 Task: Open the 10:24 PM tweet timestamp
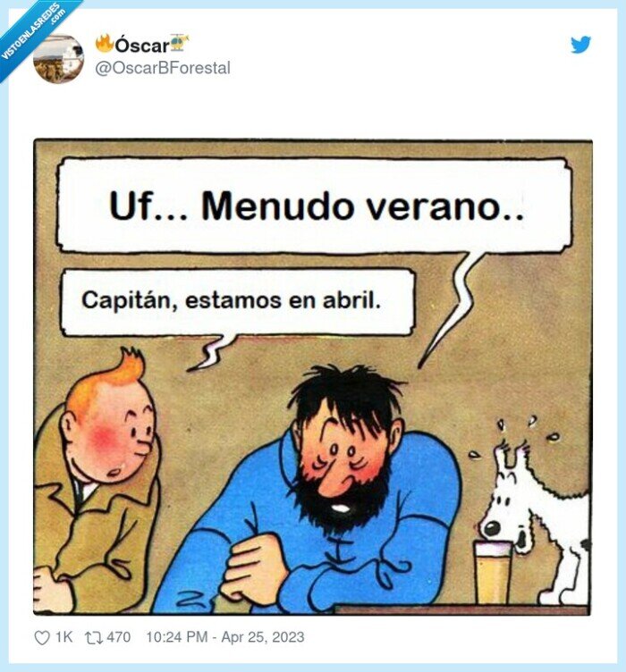(177, 637)
